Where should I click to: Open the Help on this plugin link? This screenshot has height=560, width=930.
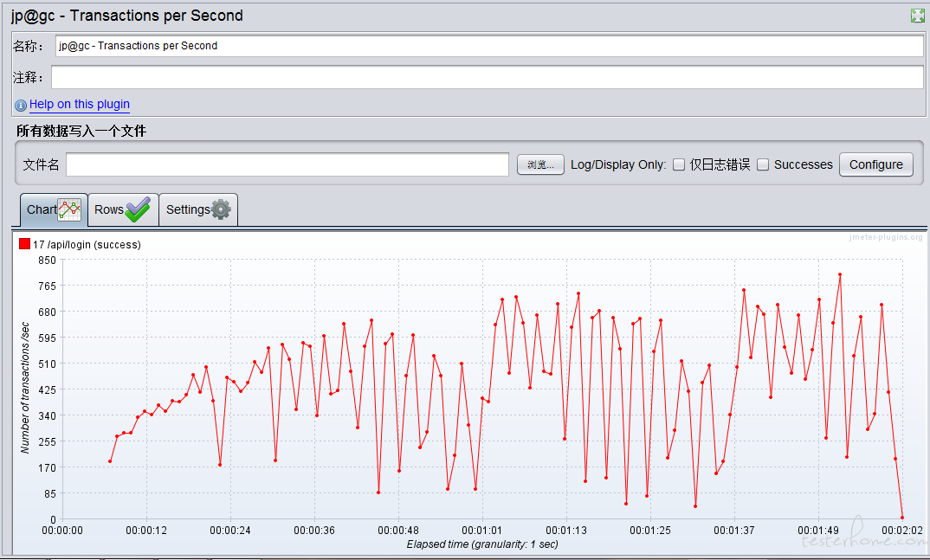click(80, 104)
